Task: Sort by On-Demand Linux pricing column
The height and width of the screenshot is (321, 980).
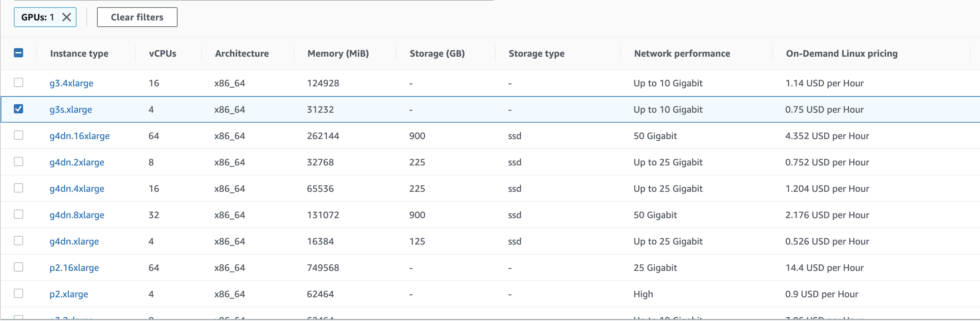Action: point(841,53)
